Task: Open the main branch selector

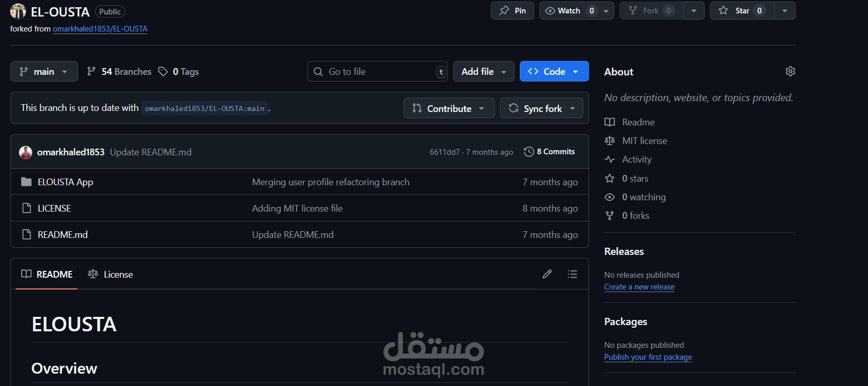Action: 44,71
